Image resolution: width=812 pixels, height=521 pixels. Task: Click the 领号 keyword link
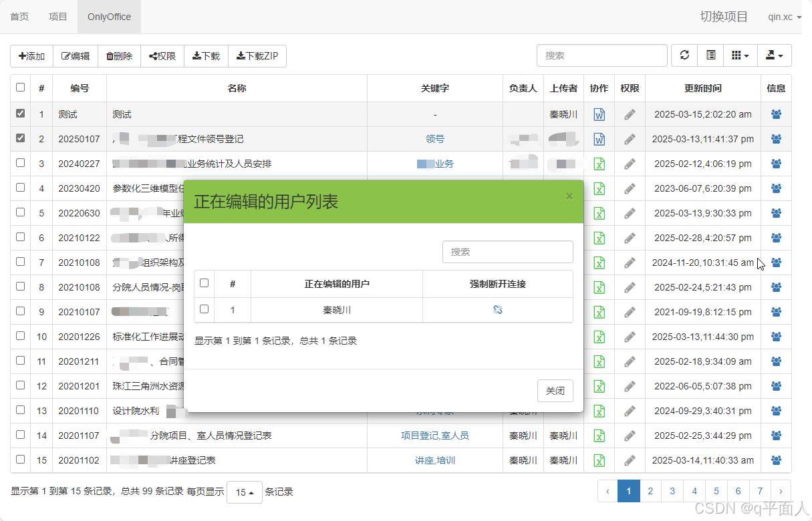click(x=435, y=139)
